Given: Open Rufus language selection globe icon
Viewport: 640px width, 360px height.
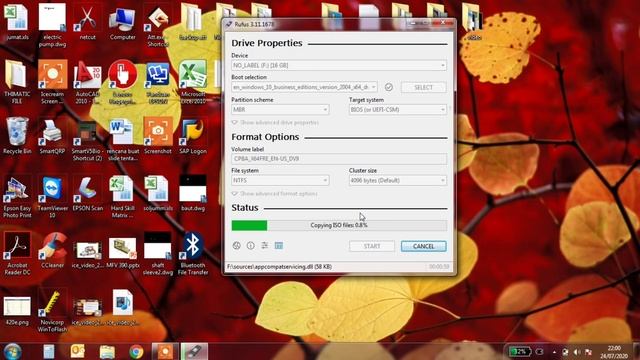Looking at the screenshot, I should pos(236,246).
